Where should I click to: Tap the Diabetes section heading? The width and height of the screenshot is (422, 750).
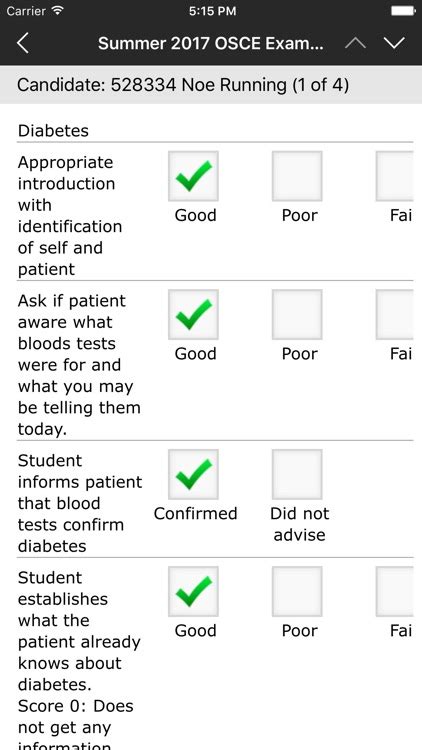(x=53, y=131)
